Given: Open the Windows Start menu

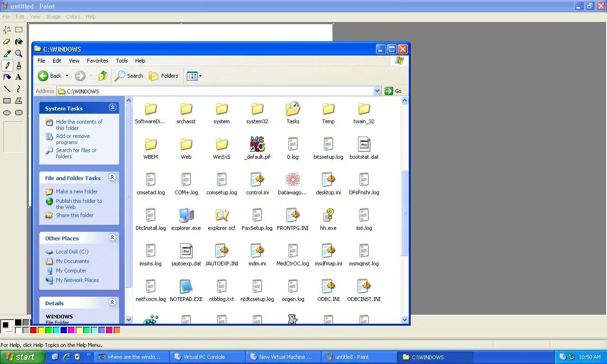Looking at the screenshot, I should pyautogui.click(x=22, y=357).
